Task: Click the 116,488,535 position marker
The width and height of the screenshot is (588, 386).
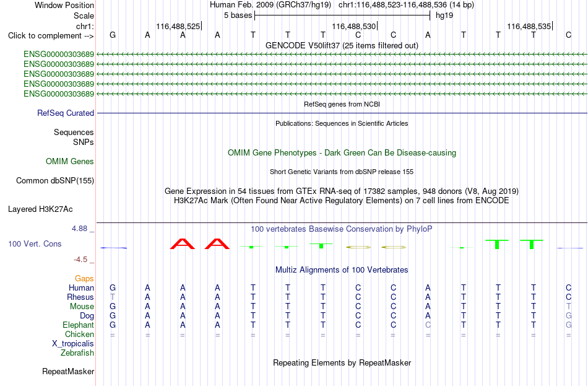Action: click(529, 26)
